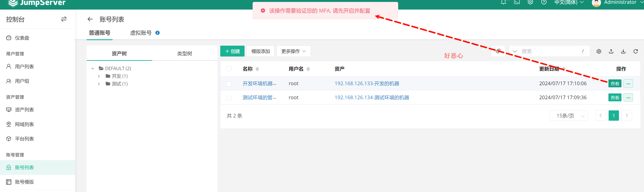The width and height of the screenshot is (644, 192).
Task: Close the MFA error notification icon
Action: (263, 11)
